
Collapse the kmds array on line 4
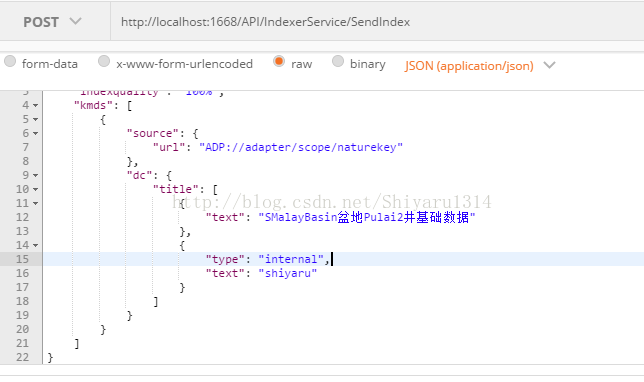click(36, 106)
